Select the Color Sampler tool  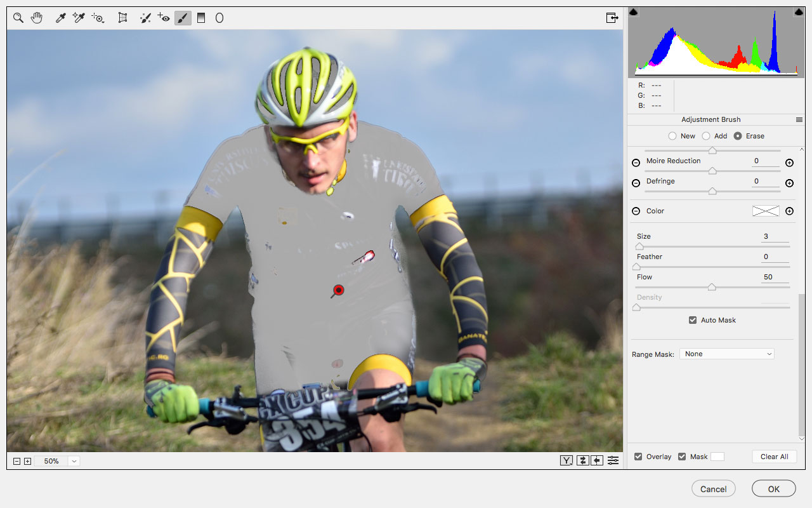pyautogui.click(x=78, y=18)
